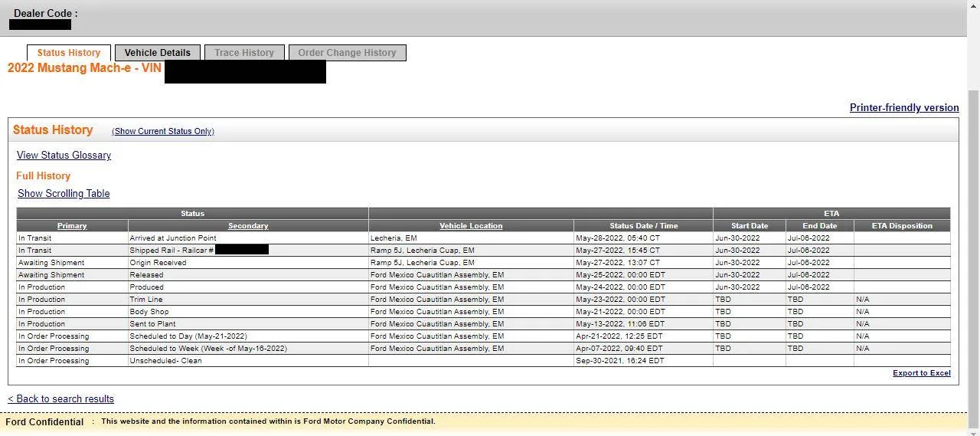Click the 'Apr-21-2022, 12:25 EDT' date cell
980x436 pixels.
(643, 336)
